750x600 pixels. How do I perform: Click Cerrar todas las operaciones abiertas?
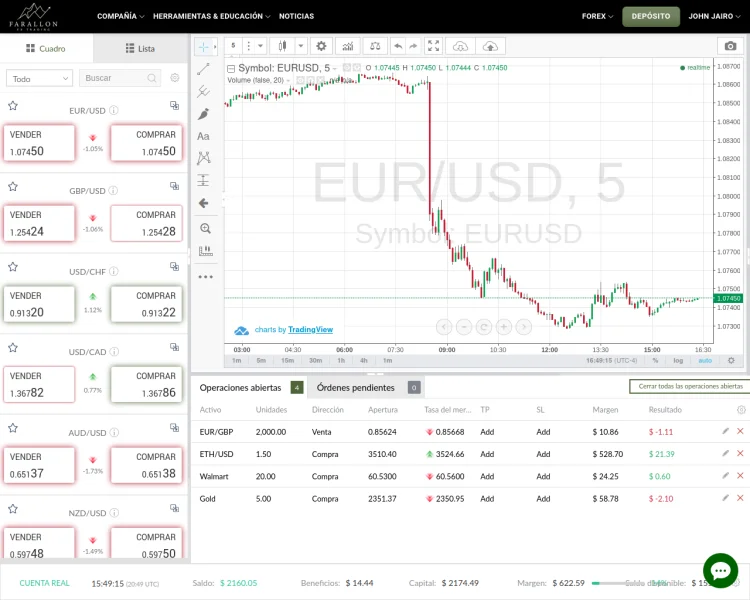pyautogui.click(x=690, y=386)
